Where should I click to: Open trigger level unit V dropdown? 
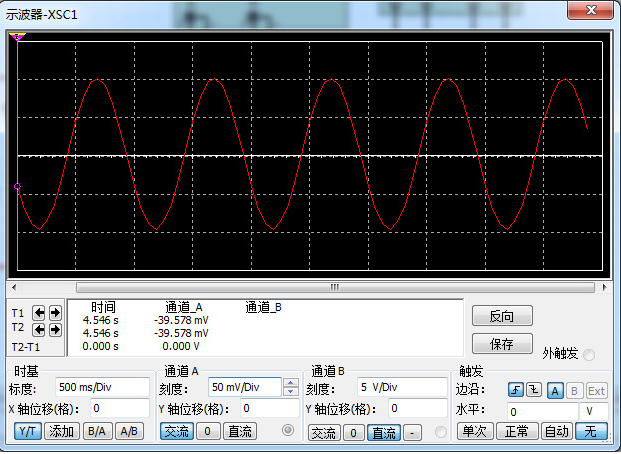(596, 411)
